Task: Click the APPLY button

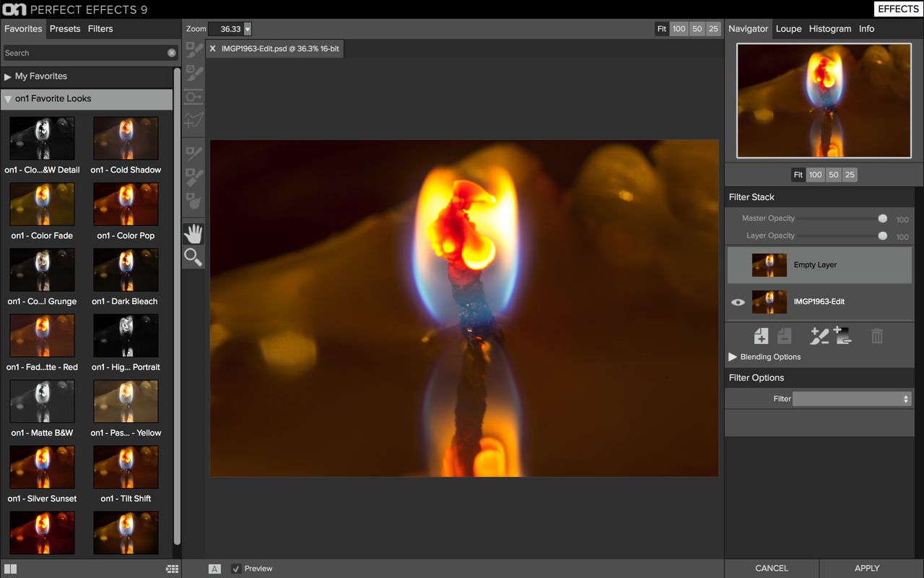Action: [x=867, y=569]
